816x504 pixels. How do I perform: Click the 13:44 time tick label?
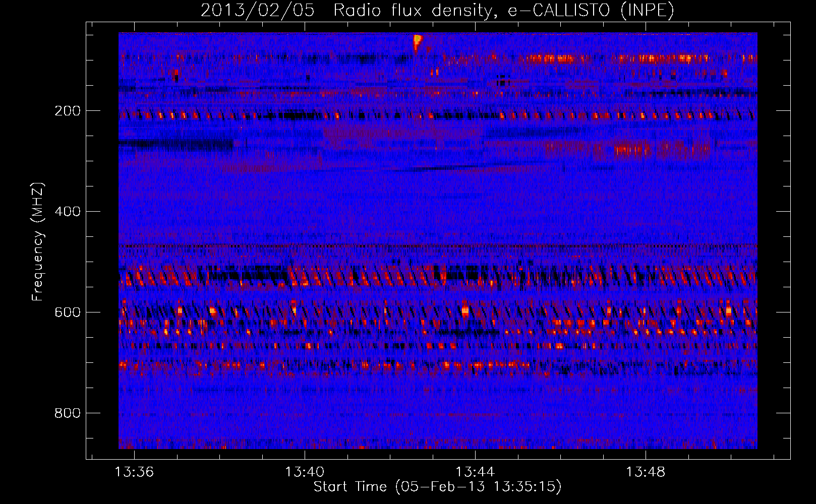point(475,472)
